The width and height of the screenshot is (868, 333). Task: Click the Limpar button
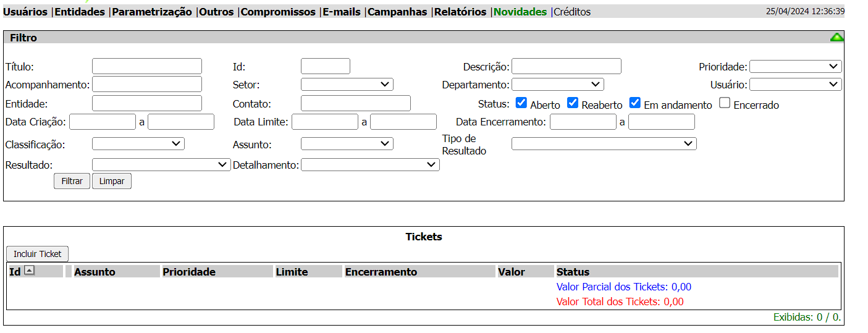(x=112, y=181)
